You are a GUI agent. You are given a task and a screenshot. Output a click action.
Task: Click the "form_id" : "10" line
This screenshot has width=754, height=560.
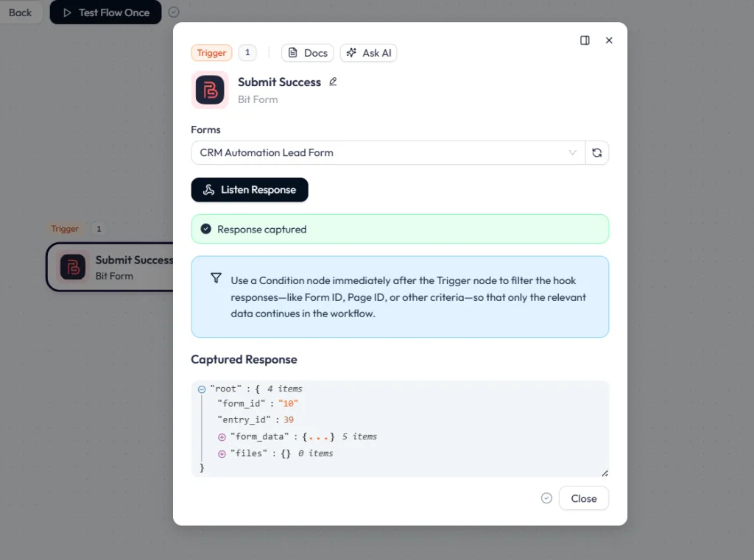click(x=258, y=403)
